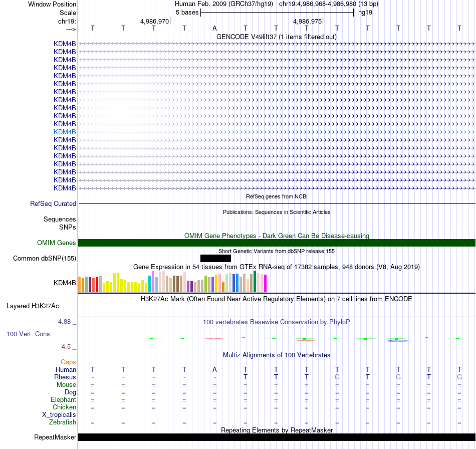
Task: Click the blue negative PhyloP conservation bar
Action: [x=399, y=341]
